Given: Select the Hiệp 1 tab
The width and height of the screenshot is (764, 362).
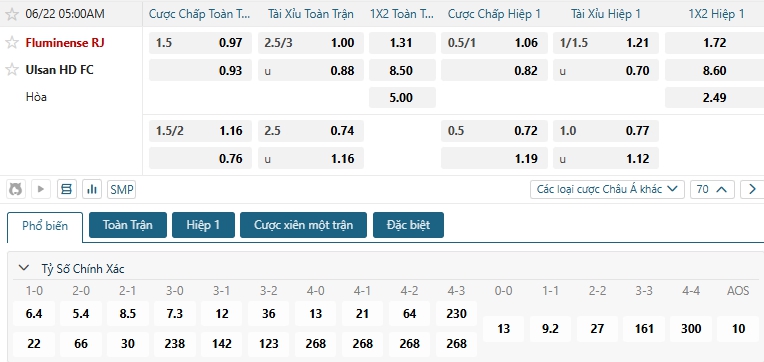Looking at the screenshot, I should 203,225.
